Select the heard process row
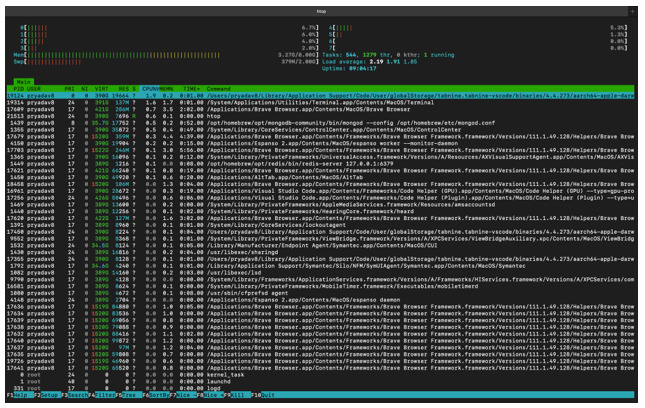 320,211
